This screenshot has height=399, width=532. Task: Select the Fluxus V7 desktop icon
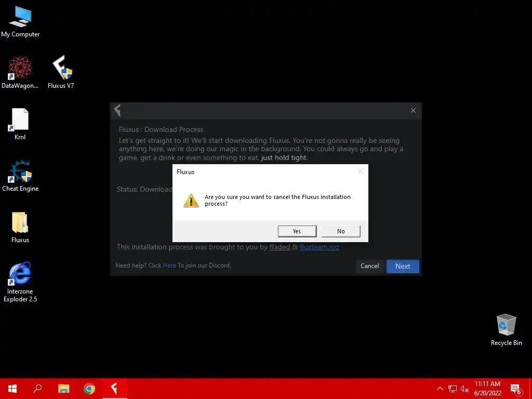(61, 73)
